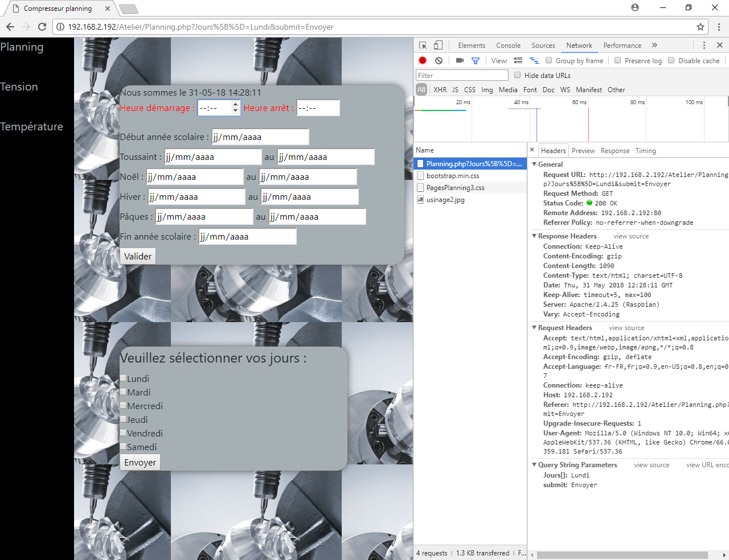The height and width of the screenshot is (560, 729).
Task: Toggle the network filter funnel icon
Action: point(476,60)
